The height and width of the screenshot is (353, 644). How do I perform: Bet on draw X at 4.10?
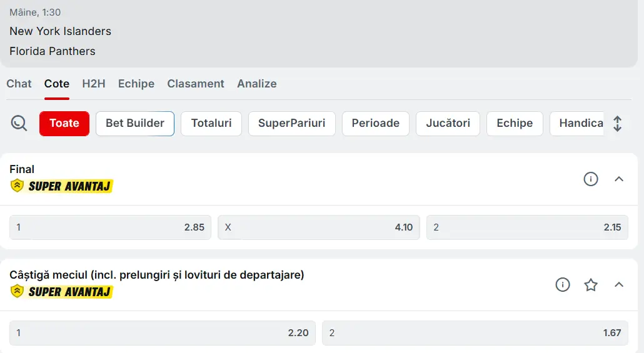pos(319,227)
